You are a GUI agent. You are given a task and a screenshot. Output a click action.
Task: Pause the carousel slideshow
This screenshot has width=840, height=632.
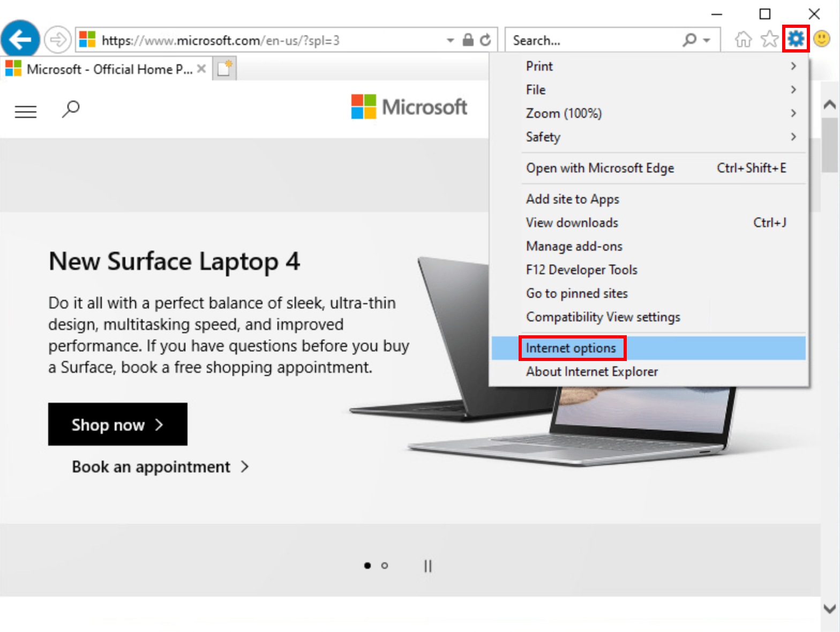(x=427, y=566)
